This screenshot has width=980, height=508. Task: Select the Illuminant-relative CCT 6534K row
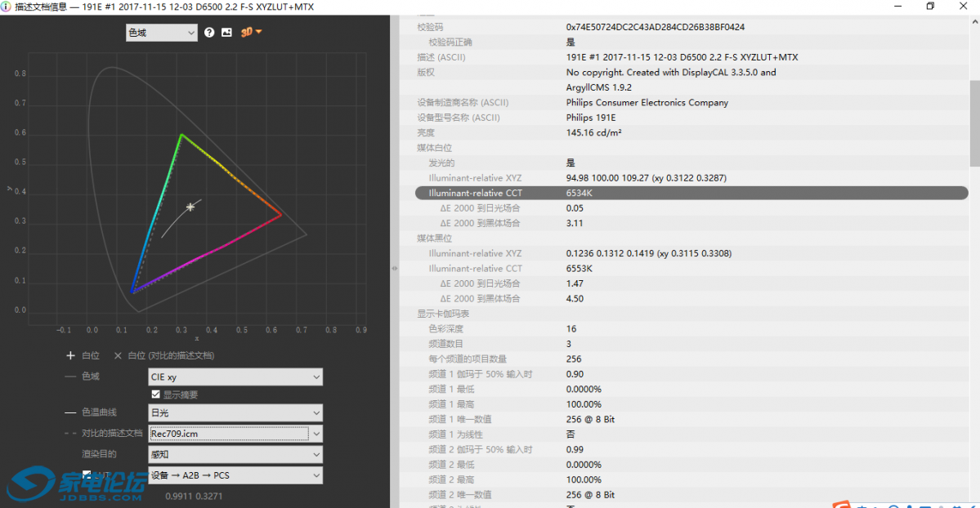pyautogui.click(x=690, y=194)
